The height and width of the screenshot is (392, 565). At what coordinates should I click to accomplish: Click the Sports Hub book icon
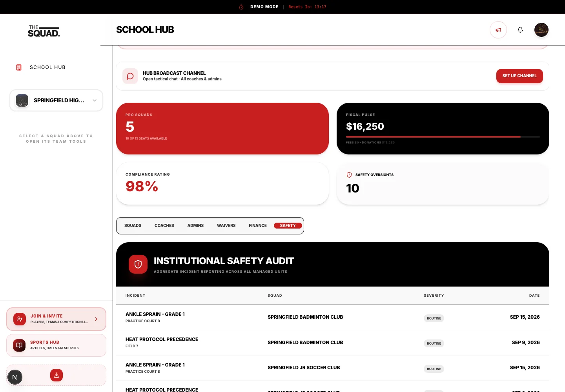click(19, 345)
